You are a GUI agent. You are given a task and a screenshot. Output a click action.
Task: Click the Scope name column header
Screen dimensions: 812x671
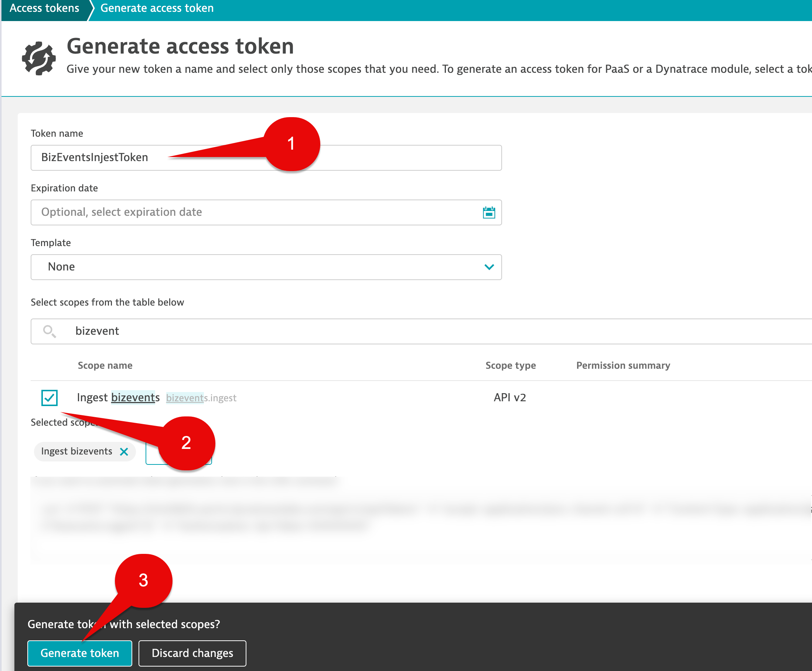105,365
